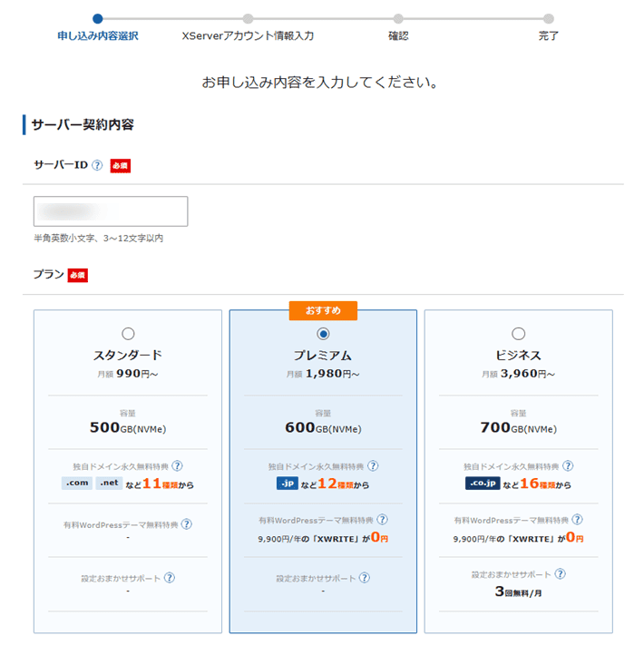Show 設定おまかせサポート help in プレミアム plan
The height and width of the screenshot is (645, 644).
pyautogui.click(x=365, y=578)
